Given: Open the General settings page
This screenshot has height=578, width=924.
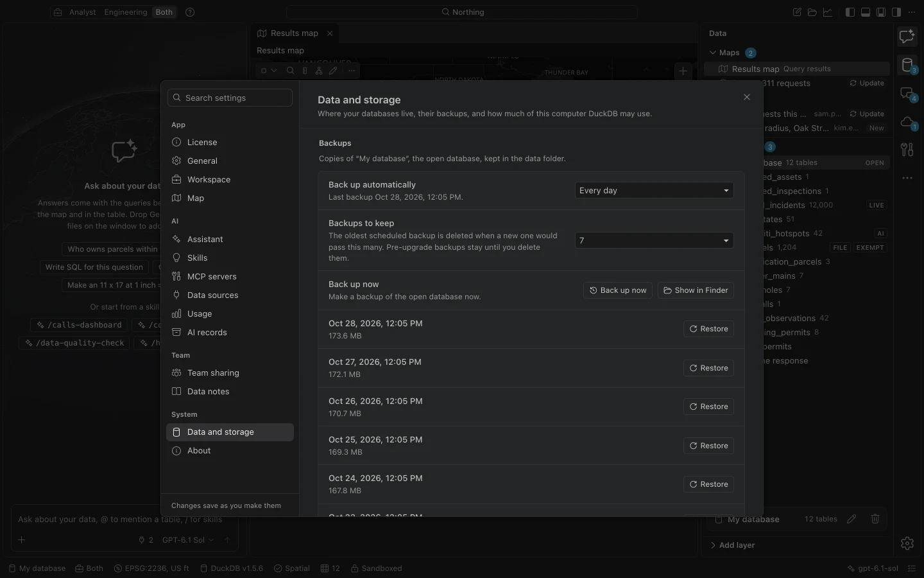Looking at the screenshot, I should (x=230, y=161).
